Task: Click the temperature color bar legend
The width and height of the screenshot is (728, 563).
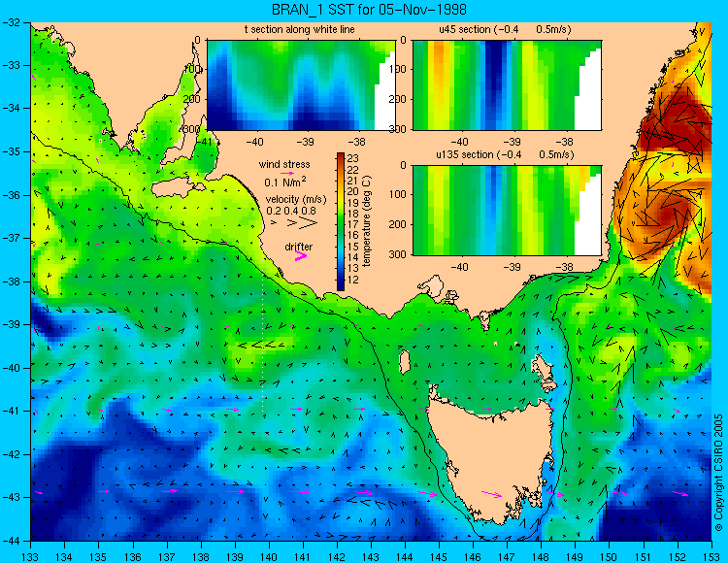Action: point(341,222)
